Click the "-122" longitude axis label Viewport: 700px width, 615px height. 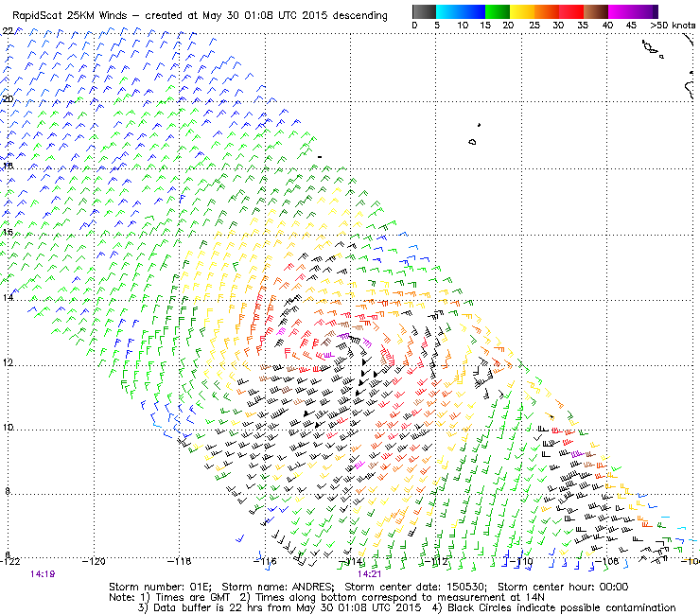[x=10, y=561]
